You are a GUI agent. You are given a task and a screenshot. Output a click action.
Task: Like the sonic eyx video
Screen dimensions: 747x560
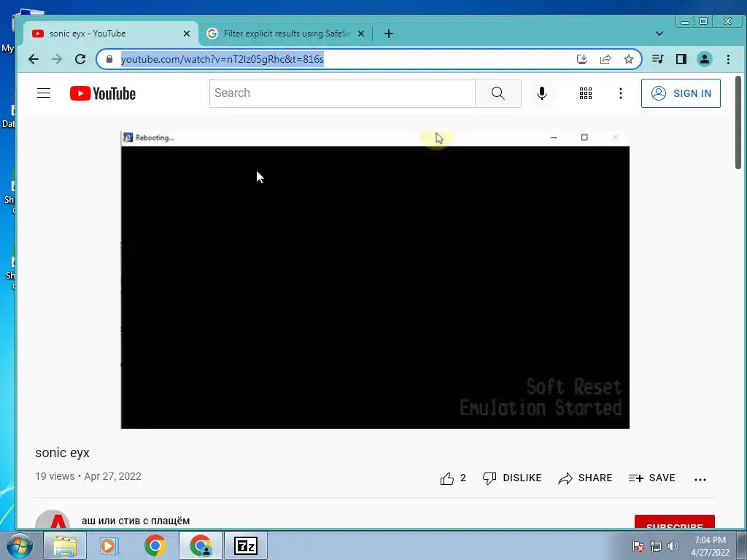(453, 478)
